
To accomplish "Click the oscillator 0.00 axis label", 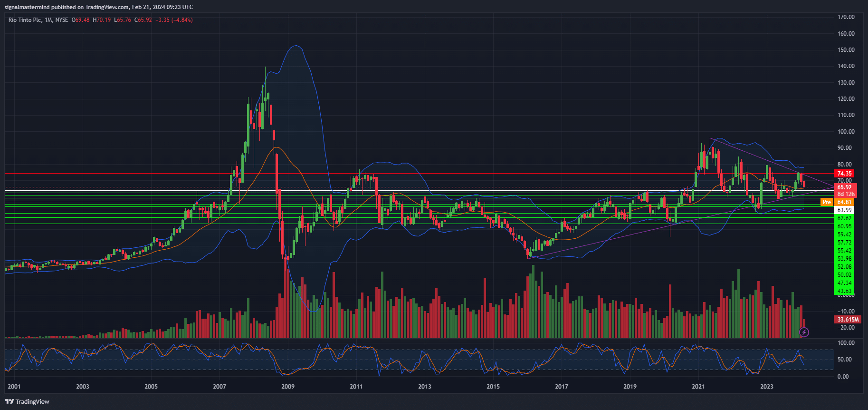I will click(843, 377).
